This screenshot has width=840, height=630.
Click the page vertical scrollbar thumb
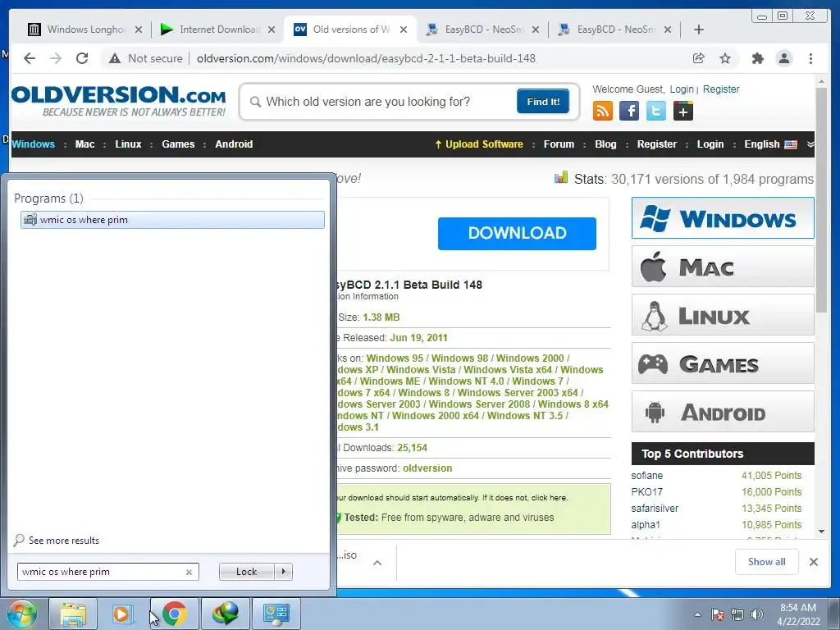pyautogui.click(x=821, y=200)
